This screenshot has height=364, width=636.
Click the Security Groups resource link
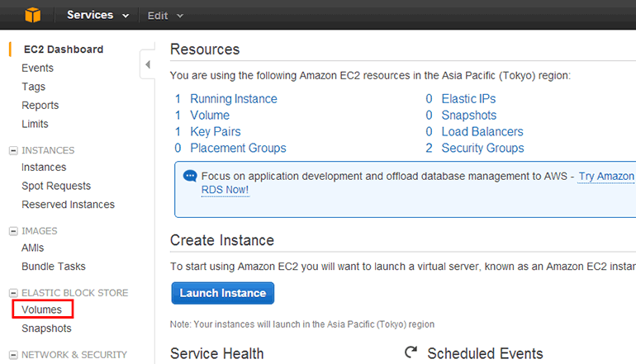[482, 149]
